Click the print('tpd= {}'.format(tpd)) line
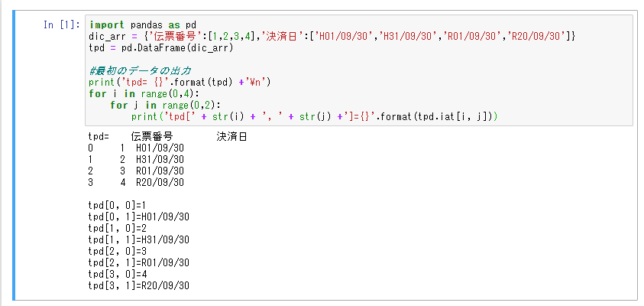This screenshot has height=306, width=644. click(x=180, y=83)
